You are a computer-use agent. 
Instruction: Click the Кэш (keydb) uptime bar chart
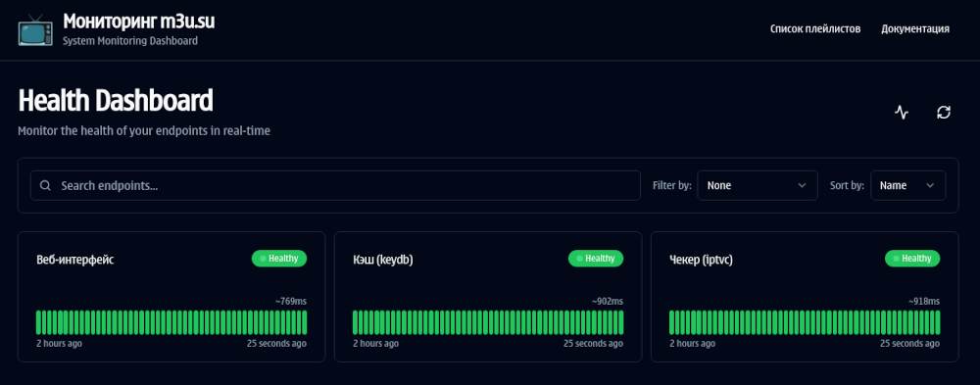click(488, 322)
